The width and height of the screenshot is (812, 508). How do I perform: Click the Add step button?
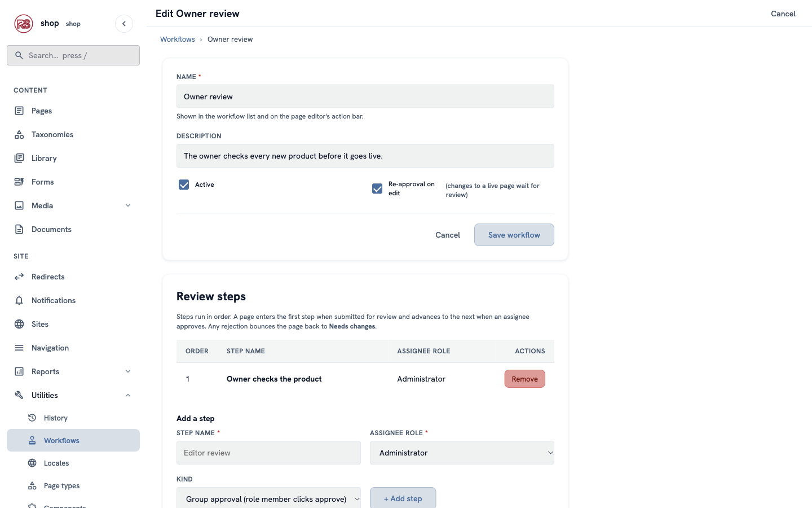(403, 498)
